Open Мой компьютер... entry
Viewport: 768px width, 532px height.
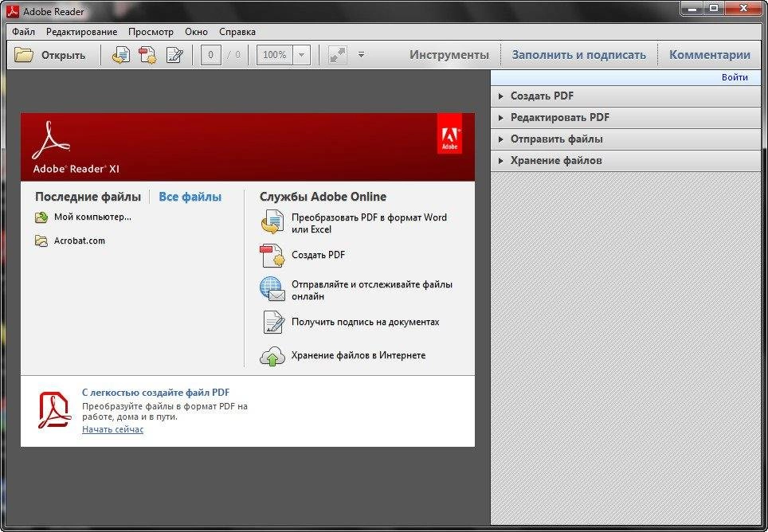[92, 217]
